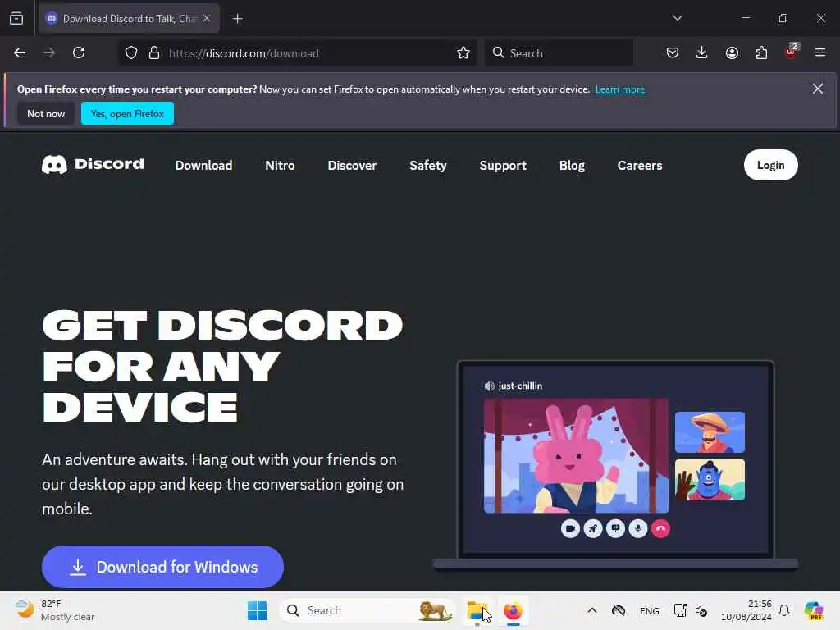Click the Windows taskbar Search box

coord(367,610)
